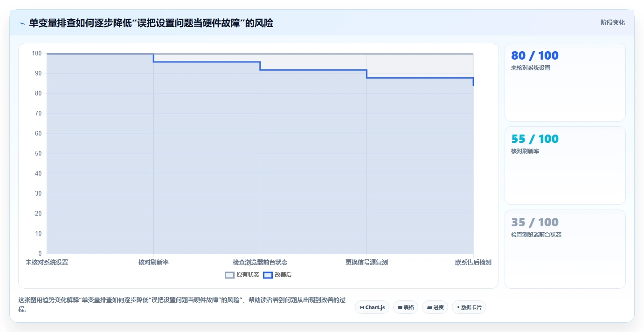This screenshot has height=332, width=644.
Task: Click the lightning icon beside the chart title
Action: click(x=22, y=23)
